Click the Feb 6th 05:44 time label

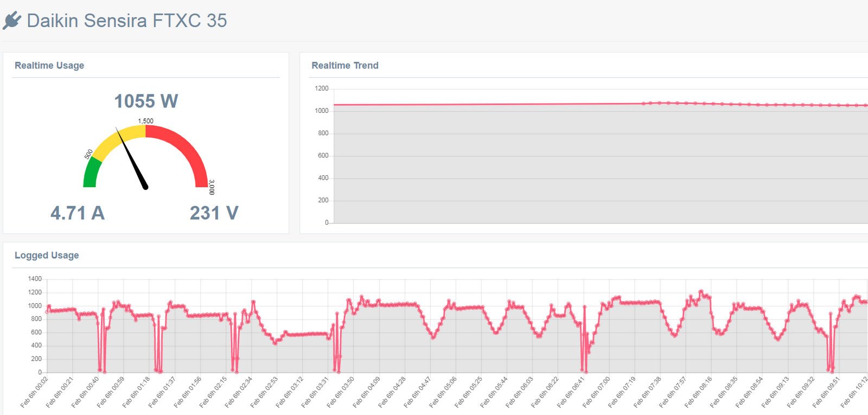click(x=494, y=392)
